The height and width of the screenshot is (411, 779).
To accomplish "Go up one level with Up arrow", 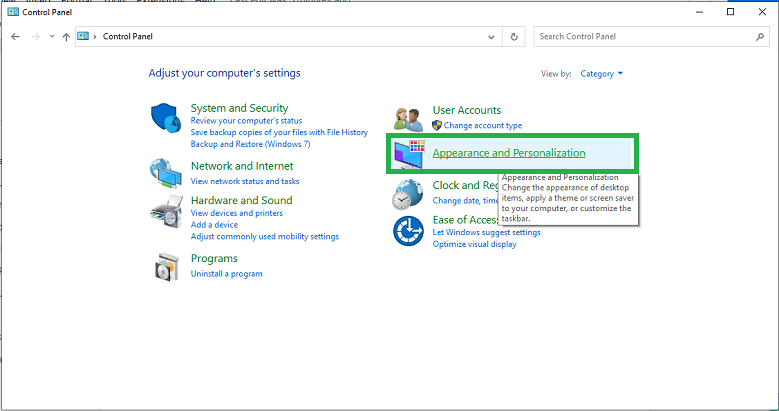I will tap(66, 36).
